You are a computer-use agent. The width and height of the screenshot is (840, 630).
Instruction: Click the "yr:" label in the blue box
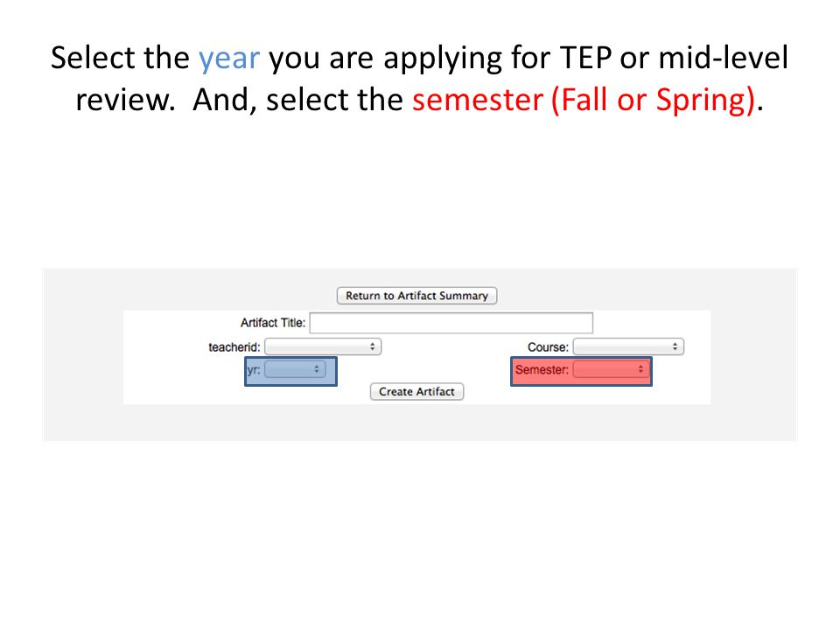pos(254,369)
